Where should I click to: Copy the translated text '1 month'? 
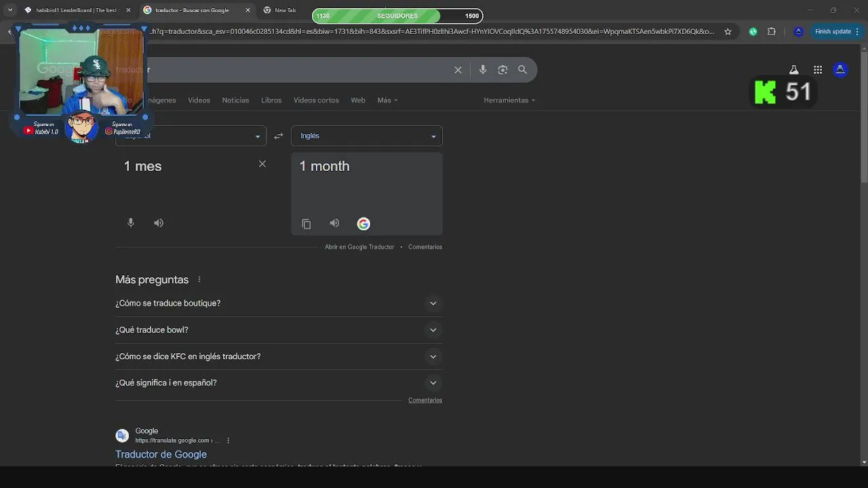tap(307, 224)
